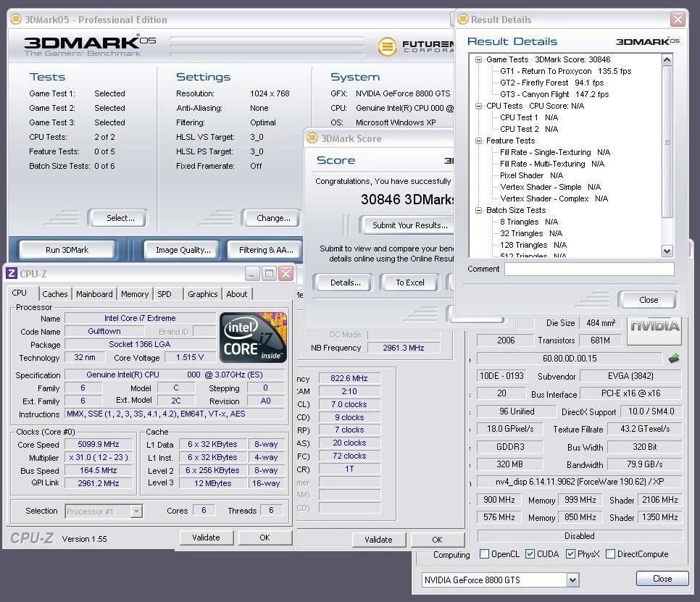This screenshot has width=700, height=602.
Task: Click the results tree scrollbar thumb
Action: pos(667,142)
